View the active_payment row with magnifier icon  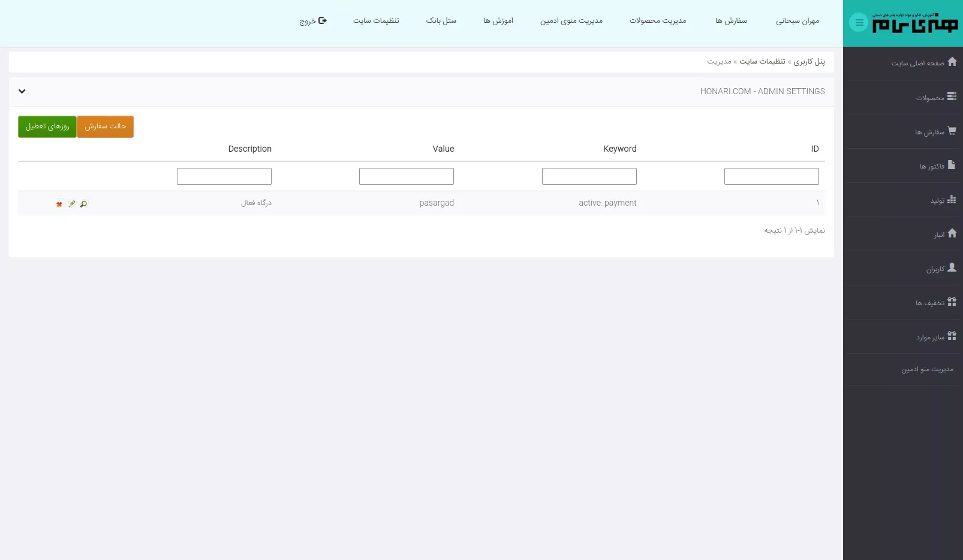pyautogui.click(x=83, y=204)
